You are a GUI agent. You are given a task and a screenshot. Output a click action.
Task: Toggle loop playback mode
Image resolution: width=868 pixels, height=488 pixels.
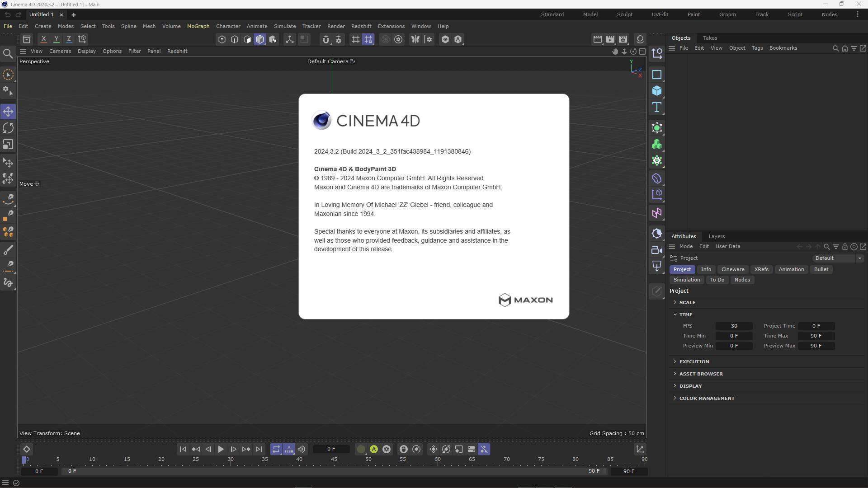tap(276, 449)
